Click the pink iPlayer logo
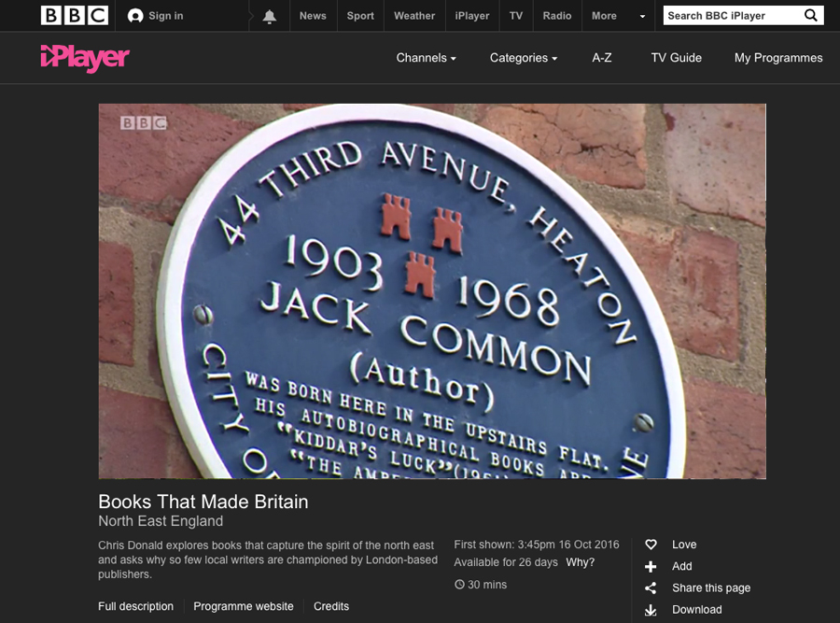Viewport: 840px width, 623px height. point(84,58)
